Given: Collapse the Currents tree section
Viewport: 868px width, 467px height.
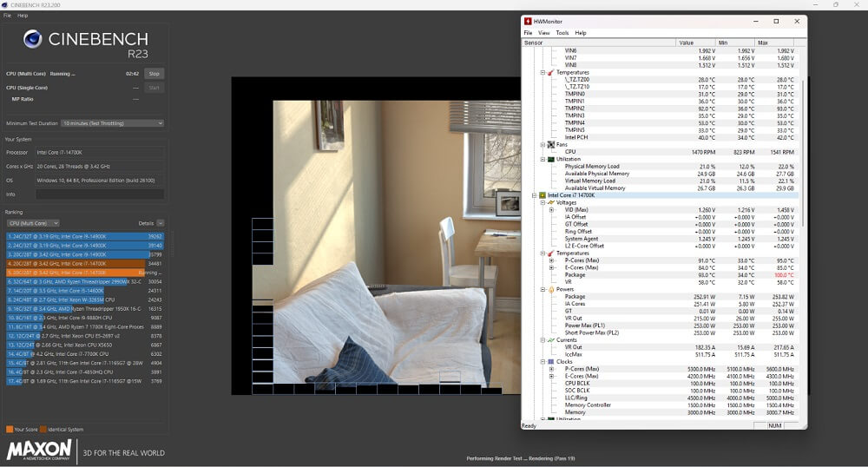Looking at the screenshot, I should (x=542, y=339).
